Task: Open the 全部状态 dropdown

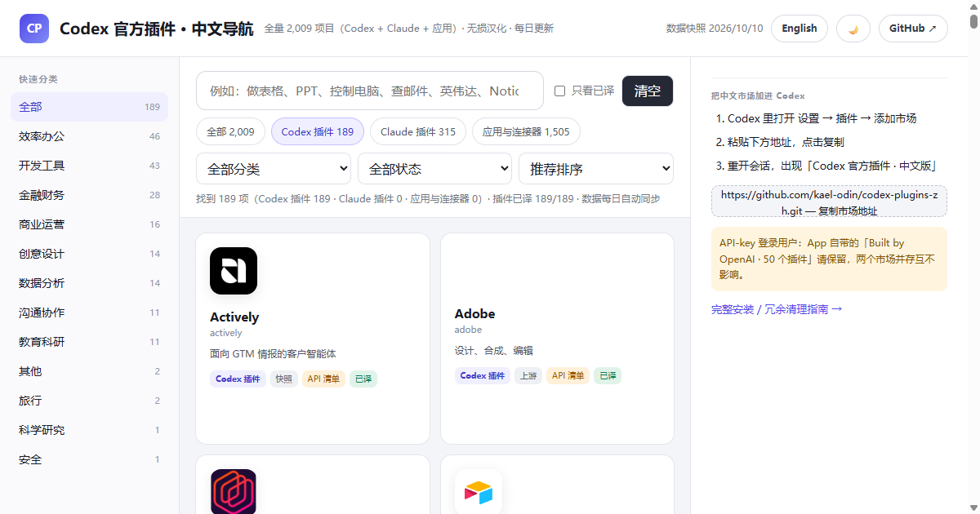Action: [x=434, y=169]
